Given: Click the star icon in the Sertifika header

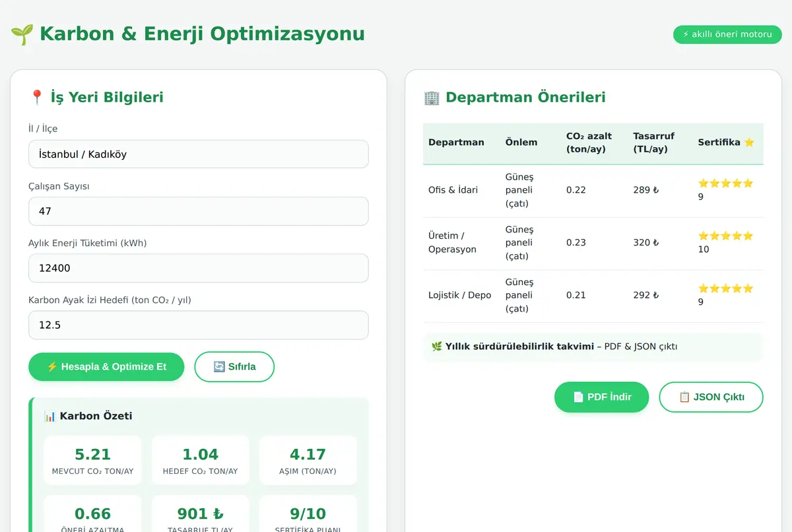Looking at the screenshot, I should 749,142.
